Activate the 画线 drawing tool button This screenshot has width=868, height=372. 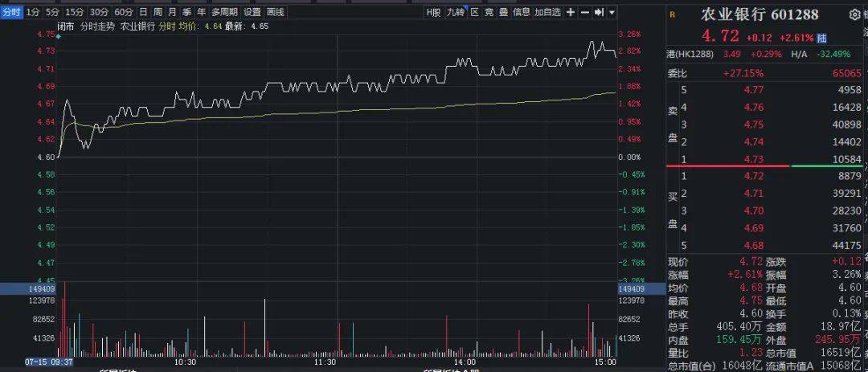(x=275, y=11)
